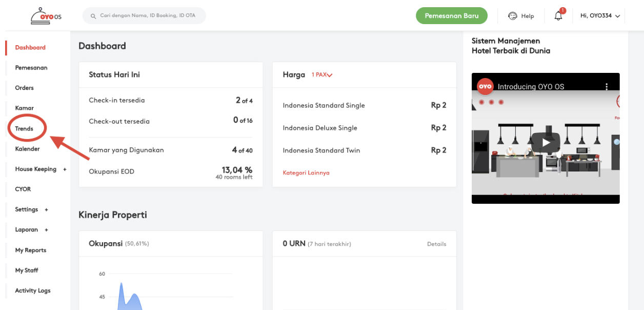
Task: Click Pemesanan Baru button
Action: (x=452, y=16)
